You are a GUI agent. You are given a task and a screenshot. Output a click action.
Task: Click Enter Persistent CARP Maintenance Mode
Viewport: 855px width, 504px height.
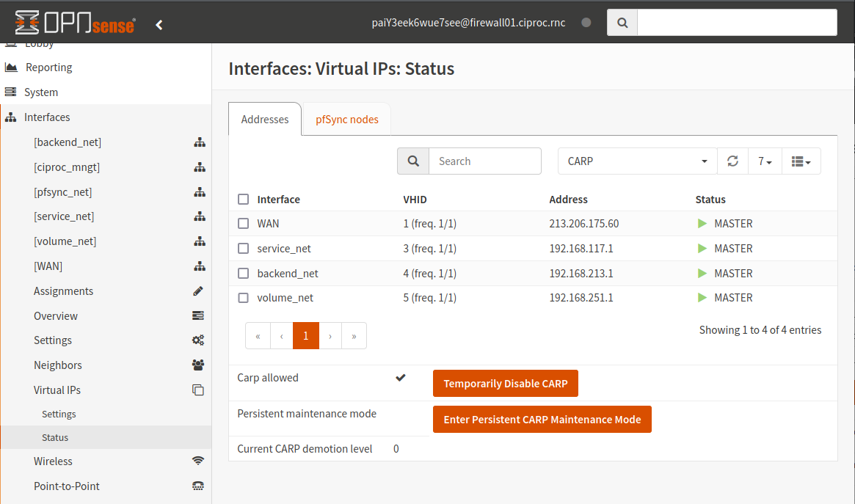point(542,419)
